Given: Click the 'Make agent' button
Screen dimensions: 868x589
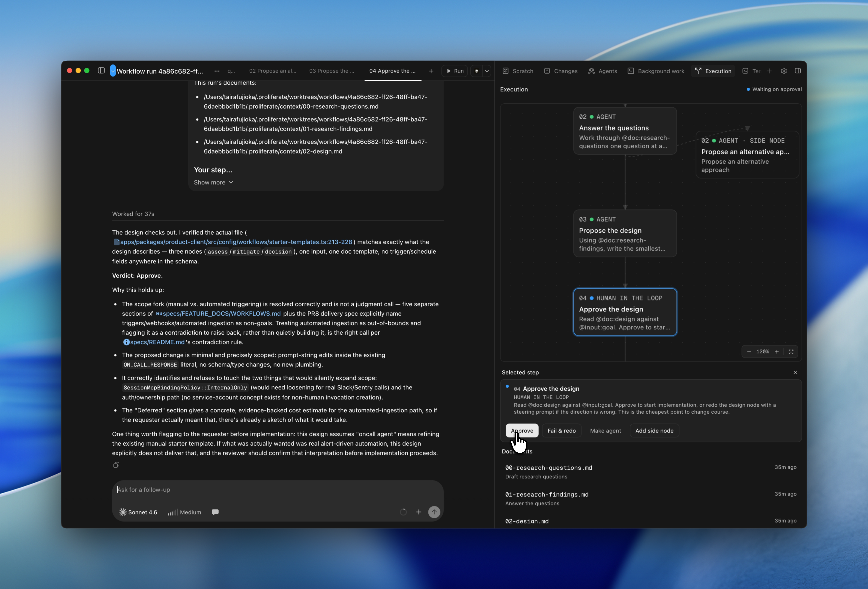Looking at the screenshot, I should point(605,430).
